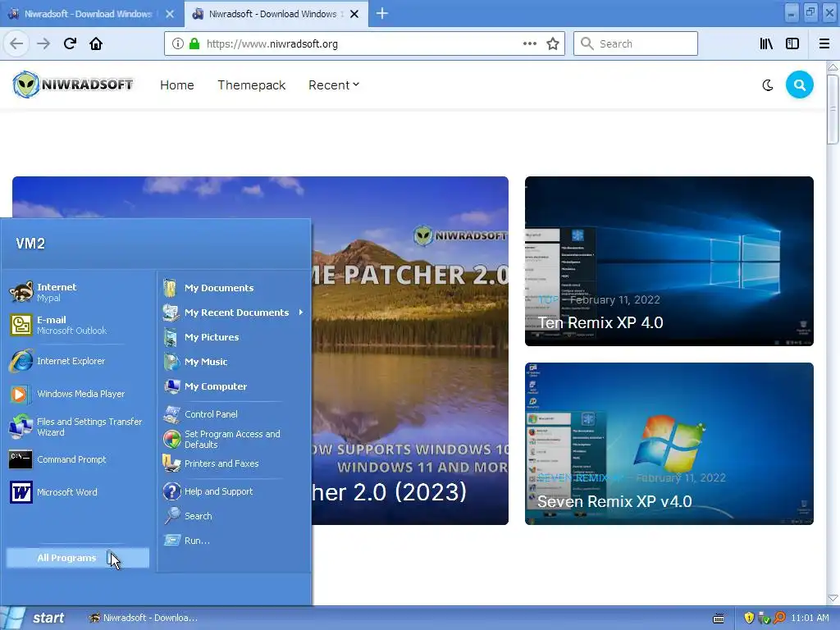Reload the current page
Image resolution: width=840 pixels, height=630 pixels.
[x=70, y=43]
